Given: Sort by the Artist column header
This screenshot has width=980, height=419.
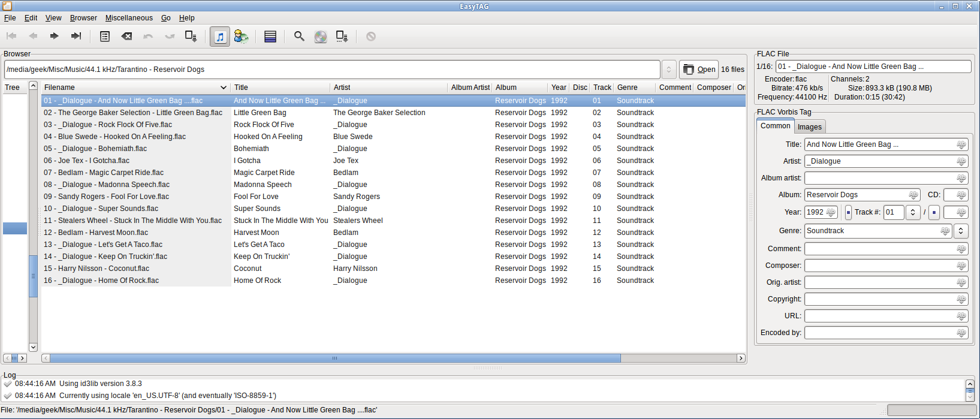Looking at the screenshot, I should pyautogui.click(x=389, y=88).
